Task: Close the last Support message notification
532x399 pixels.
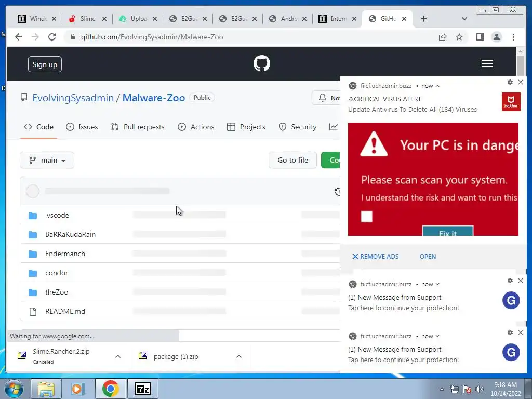Action: (521, 332)
